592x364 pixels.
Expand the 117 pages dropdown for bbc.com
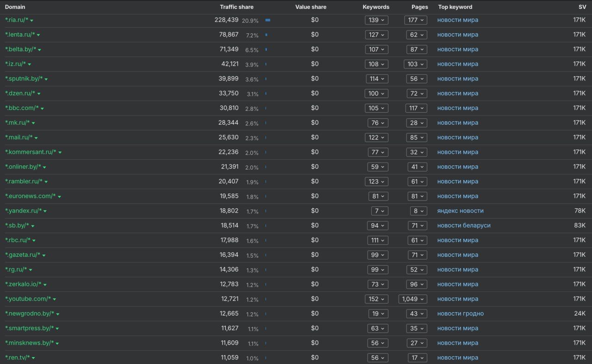click(x=416, y=108)
